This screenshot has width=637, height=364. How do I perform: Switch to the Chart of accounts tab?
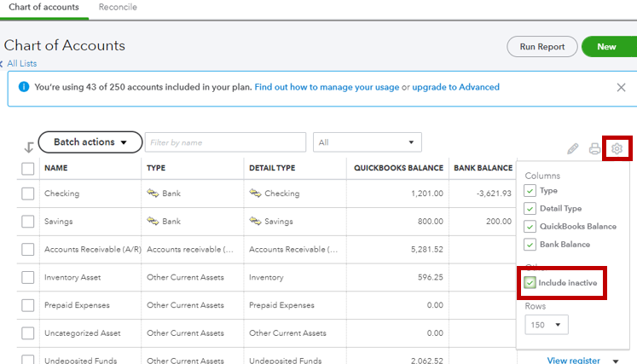point(43,7)
